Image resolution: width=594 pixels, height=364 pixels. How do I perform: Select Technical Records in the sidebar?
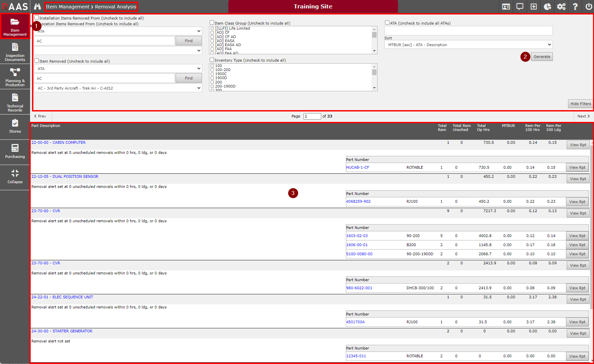(15, 102)
